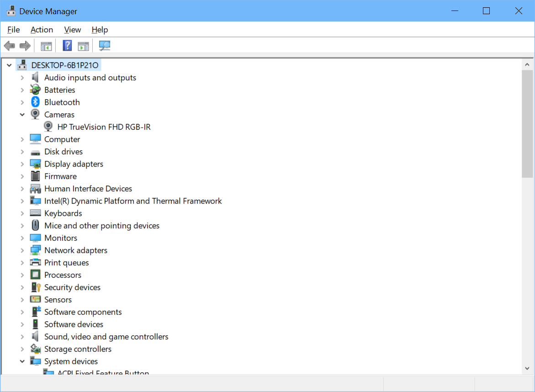Click the vertical scrollbar down arrow
535x392 pixels.
point(527,368)
